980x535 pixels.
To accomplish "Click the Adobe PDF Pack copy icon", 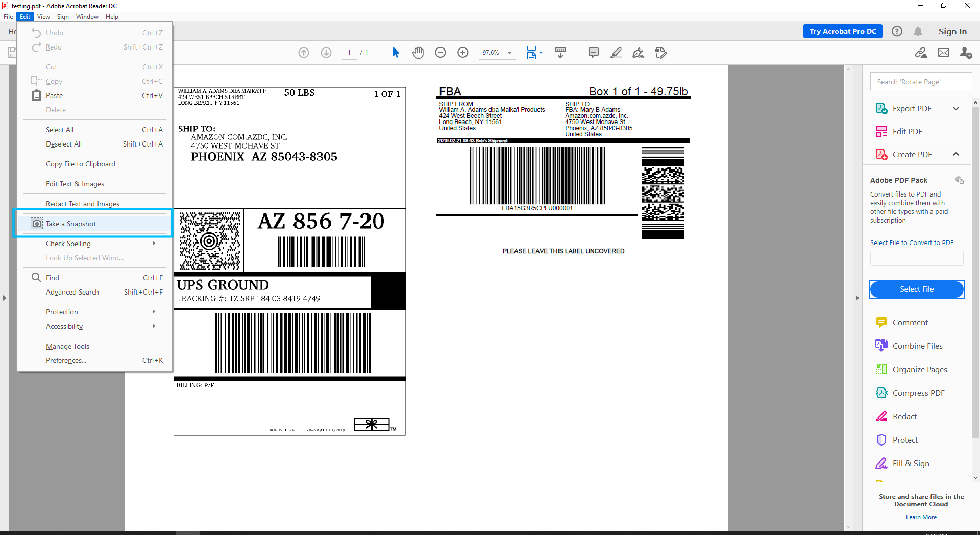I will [x=960, y=180].
